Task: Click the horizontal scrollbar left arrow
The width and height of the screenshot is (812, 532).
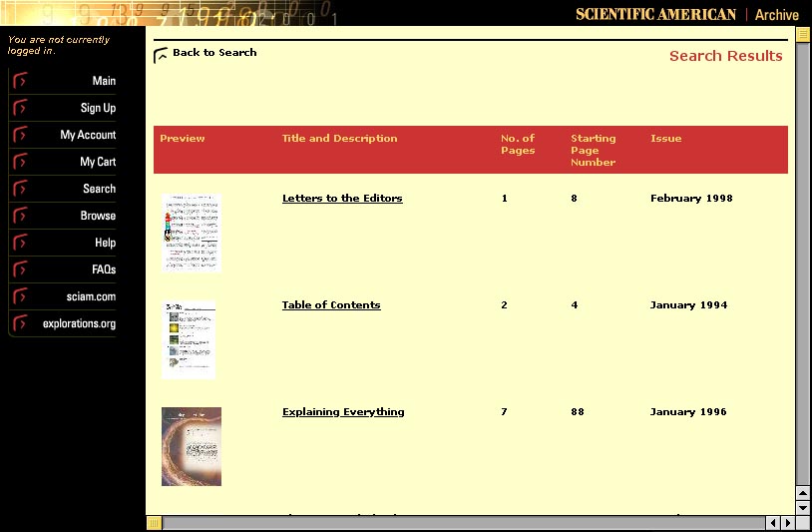Action: 773,523
